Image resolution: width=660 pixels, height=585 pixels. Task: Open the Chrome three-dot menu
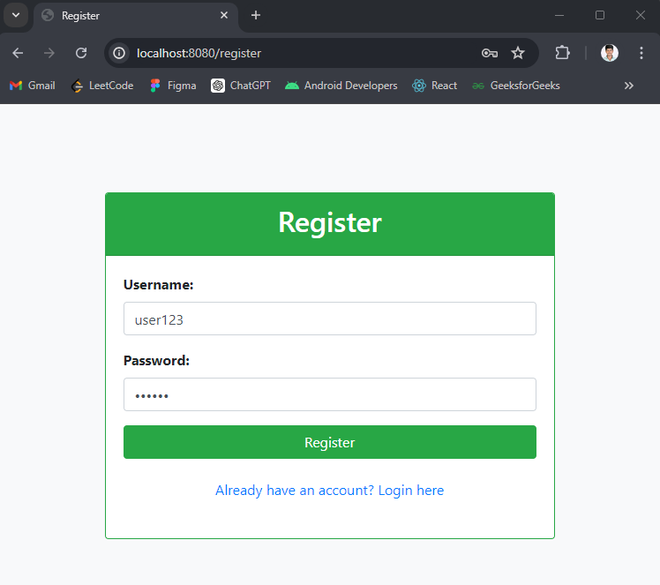pyautogui.click(x=641, y=53)
